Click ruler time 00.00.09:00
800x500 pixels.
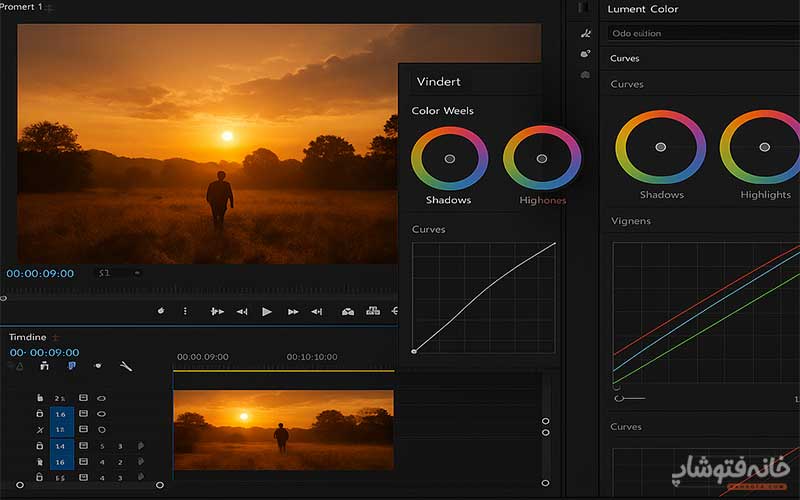[x=203, y=357]
